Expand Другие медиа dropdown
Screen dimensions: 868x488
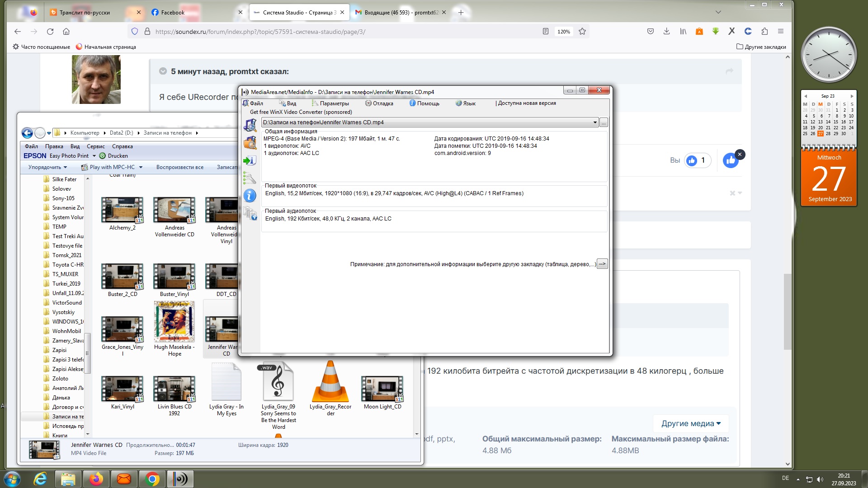(691, 423)
